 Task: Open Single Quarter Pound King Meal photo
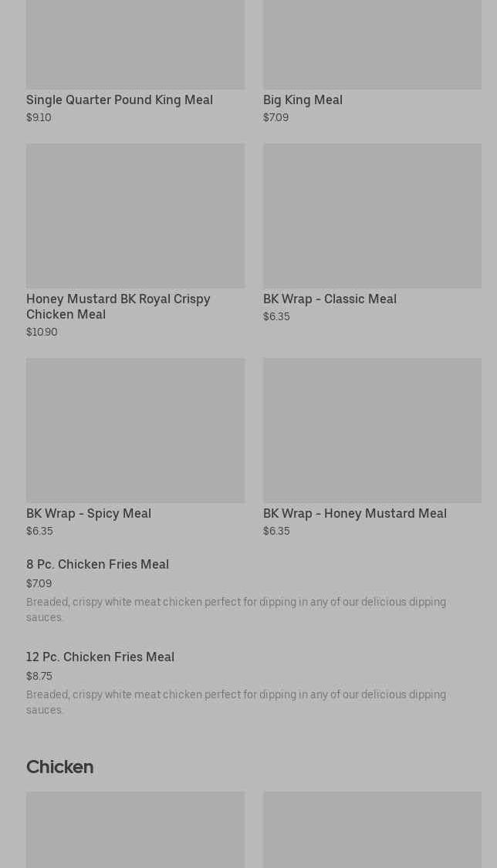click(x=135, y=45)
